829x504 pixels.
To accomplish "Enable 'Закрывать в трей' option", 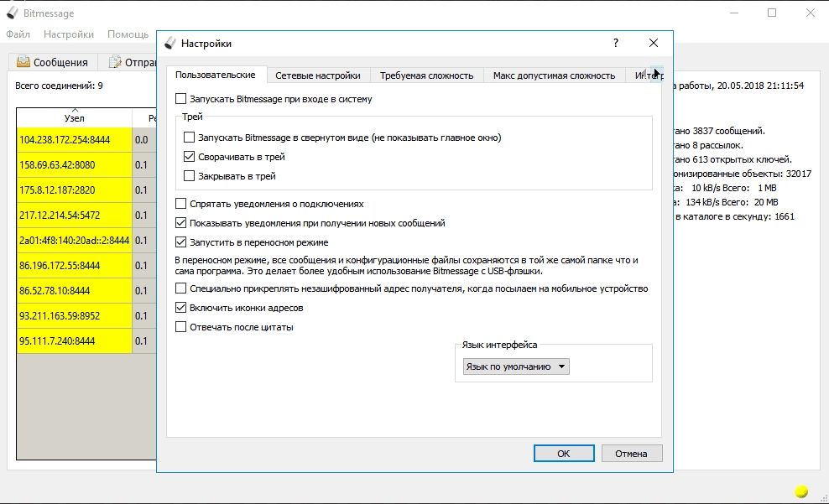I will (x=190, y=176).
